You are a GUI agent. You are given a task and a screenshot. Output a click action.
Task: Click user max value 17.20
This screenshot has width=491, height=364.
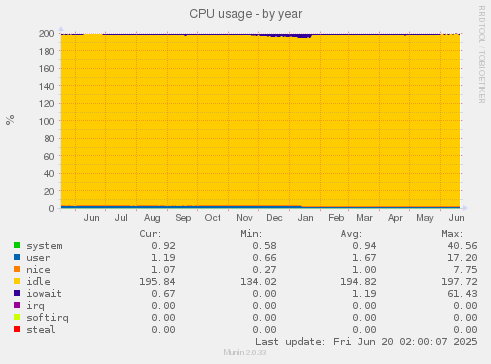462,258
